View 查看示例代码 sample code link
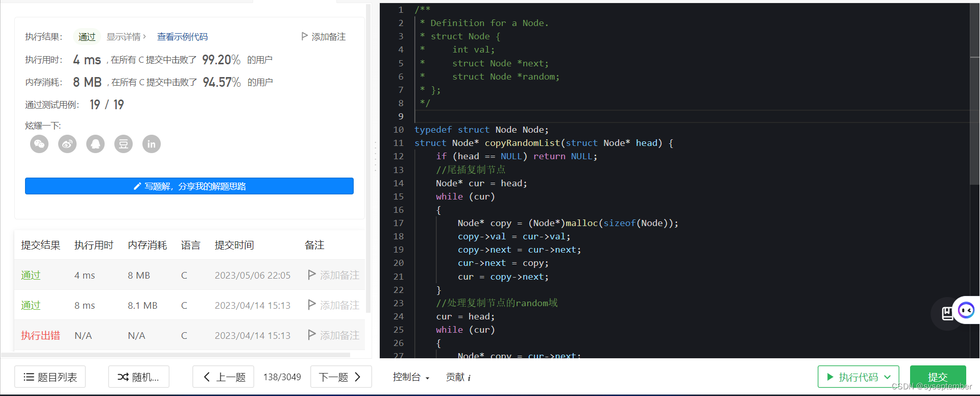This screenshot has width=980, height=396. (x=182, y=37)
